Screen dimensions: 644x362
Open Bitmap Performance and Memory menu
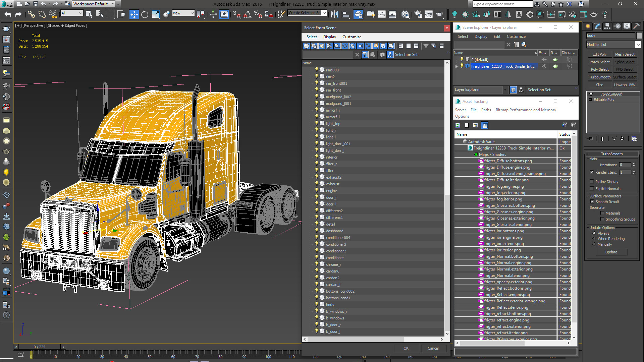tap(526, 110)
